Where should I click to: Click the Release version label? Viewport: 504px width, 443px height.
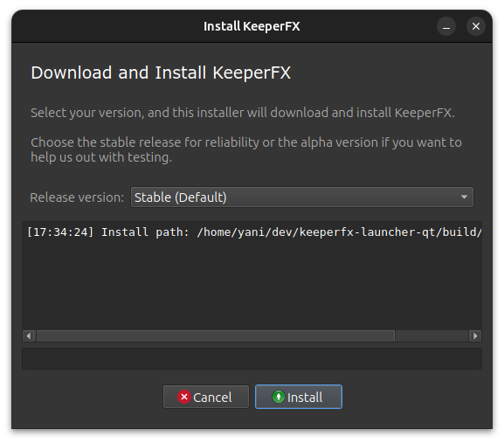point(77,197)
